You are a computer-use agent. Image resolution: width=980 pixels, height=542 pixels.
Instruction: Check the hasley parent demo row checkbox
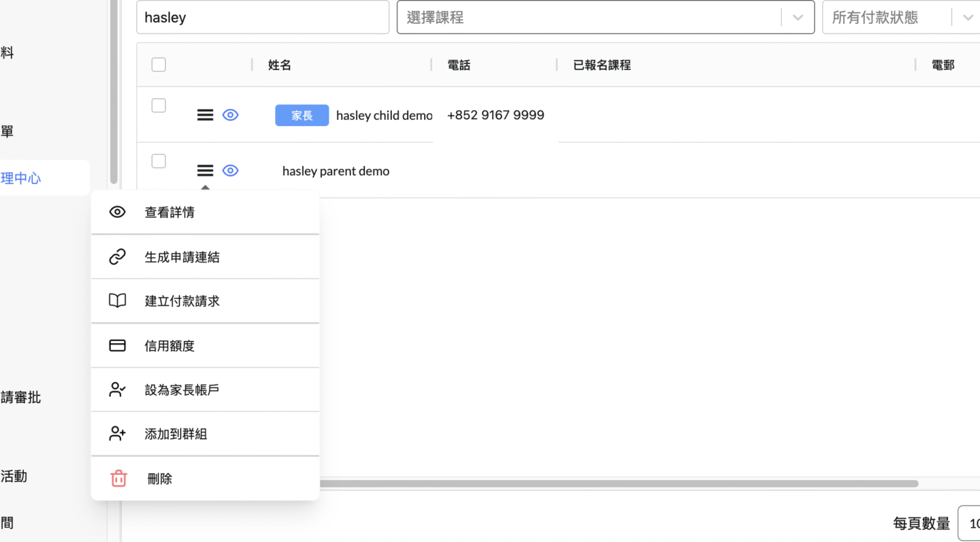click(x=159, y=161)
